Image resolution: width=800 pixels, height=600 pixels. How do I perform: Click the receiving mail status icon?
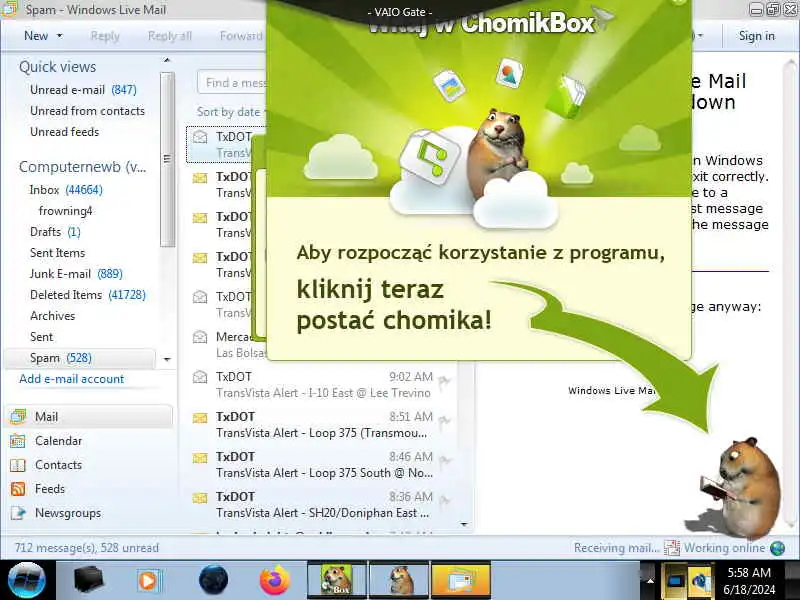(x=672, y=548)
